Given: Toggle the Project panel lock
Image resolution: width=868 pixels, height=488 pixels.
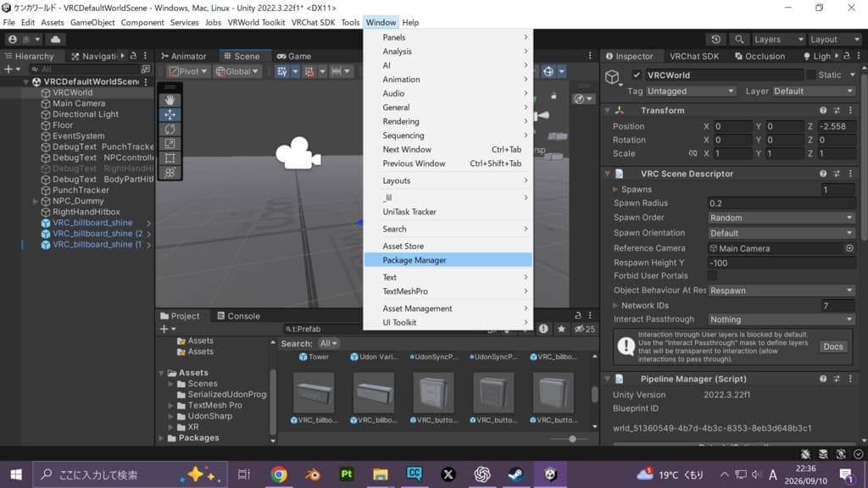Looking at the screenshot, I should (x=578, y=315).
